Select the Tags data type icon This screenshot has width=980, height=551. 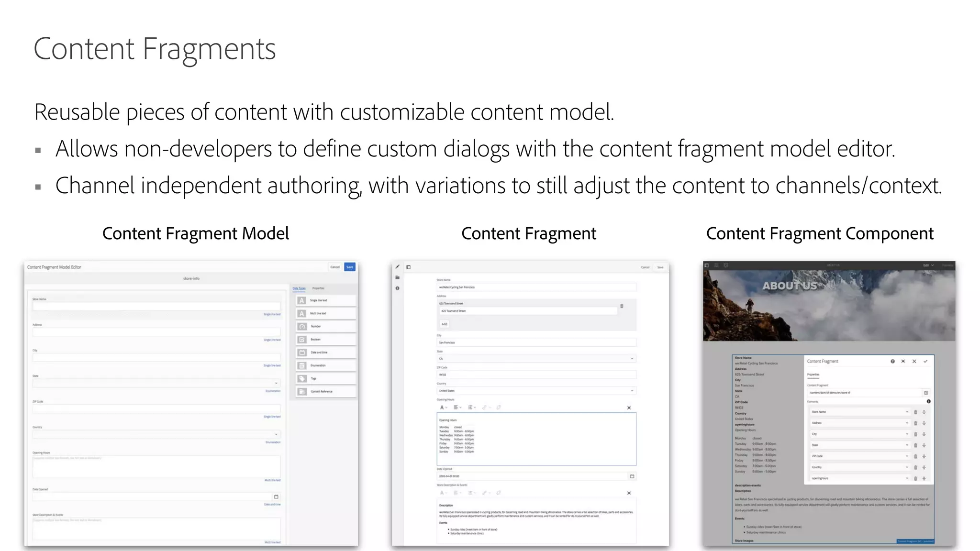[302, 378]
